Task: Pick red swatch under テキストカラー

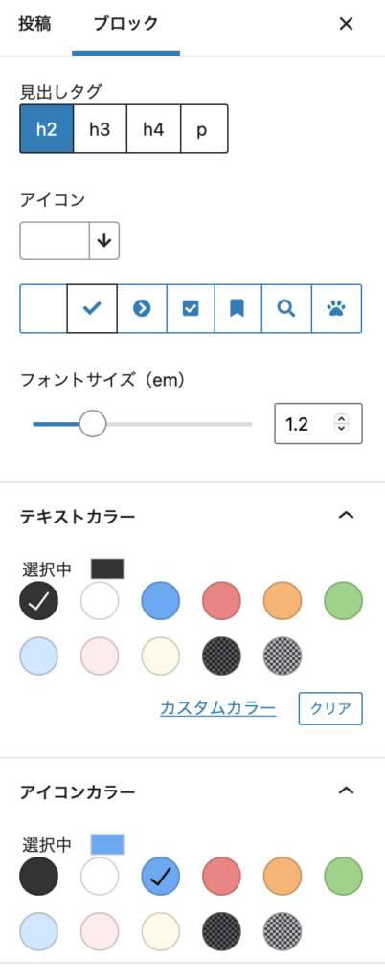Action: point(222,601)
